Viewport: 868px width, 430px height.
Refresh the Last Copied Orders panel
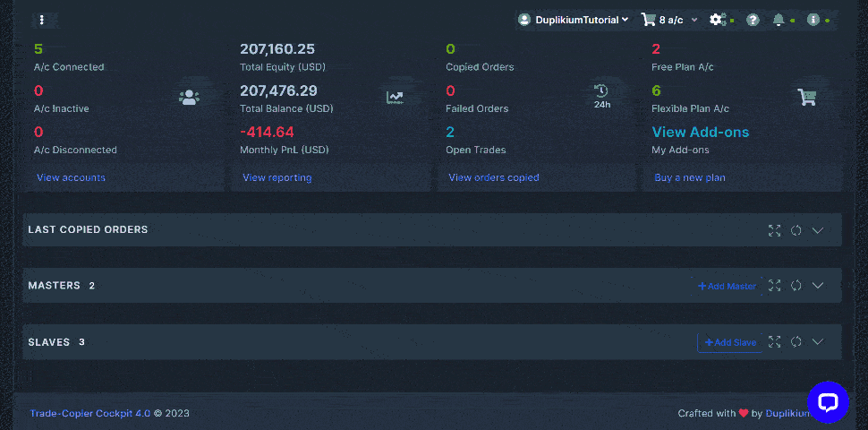796,230
